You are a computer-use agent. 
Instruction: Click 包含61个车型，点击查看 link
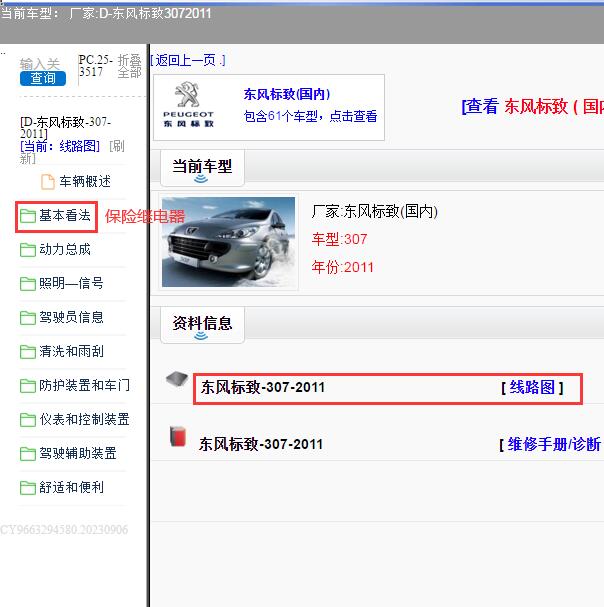coord(311,116)
